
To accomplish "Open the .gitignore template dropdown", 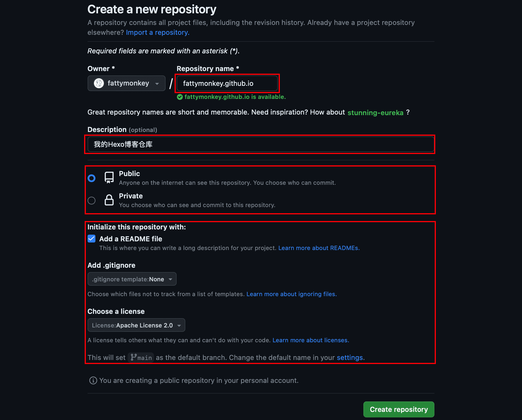I will tap(132, 279).
